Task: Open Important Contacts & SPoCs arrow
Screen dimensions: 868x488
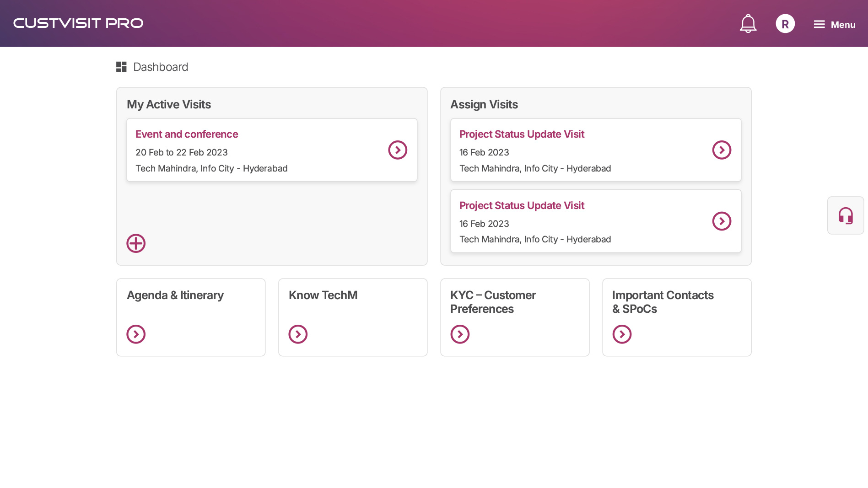Action: coord(622,334)
